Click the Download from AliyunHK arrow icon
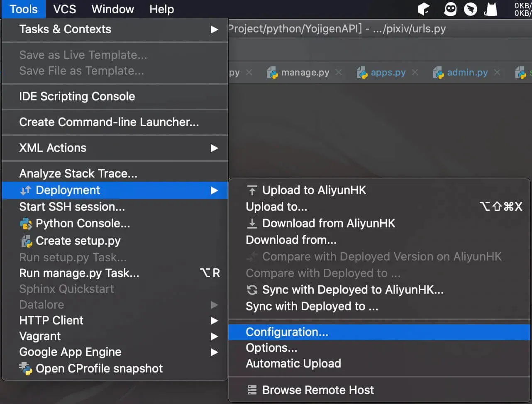Screen dimensions: 532x404 point(252,224)
